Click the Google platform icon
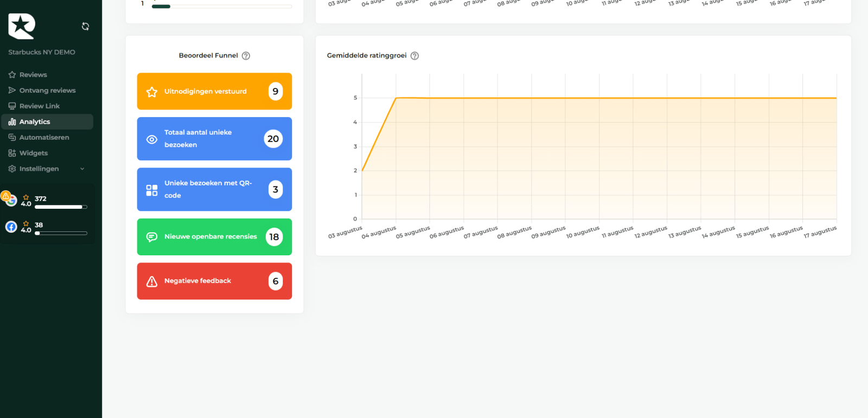This screenshot has width=868, height=418. click(11, 201)
